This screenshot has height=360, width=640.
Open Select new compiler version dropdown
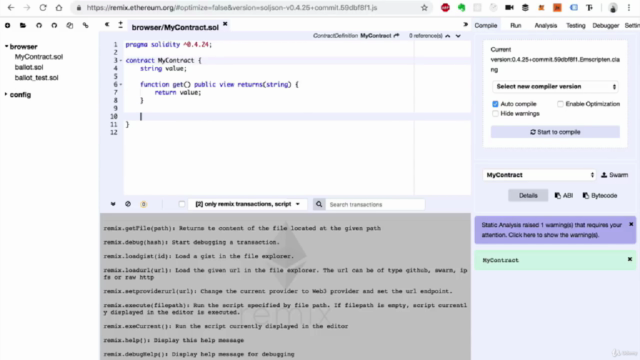tap(556, 87)
